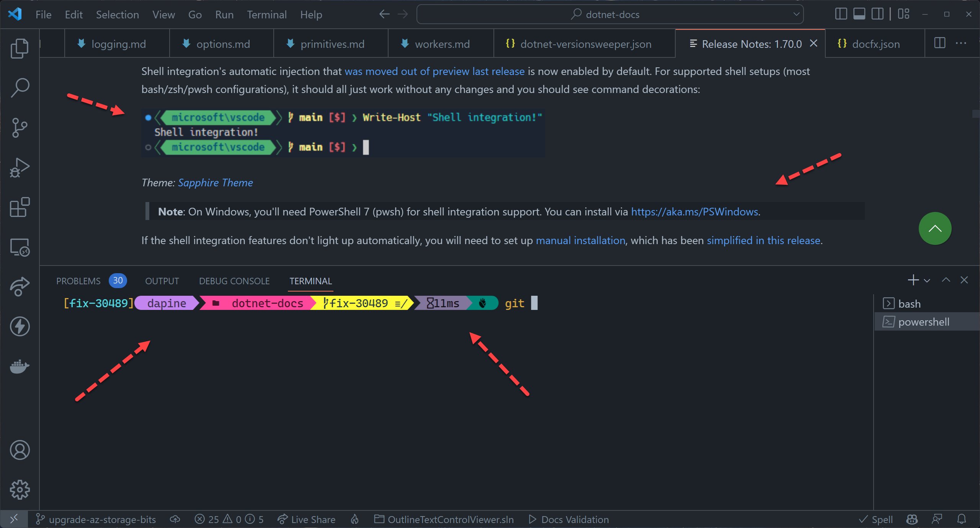Open the Extensions view
The height and width of the screenshot is (528, 980).
20,207
